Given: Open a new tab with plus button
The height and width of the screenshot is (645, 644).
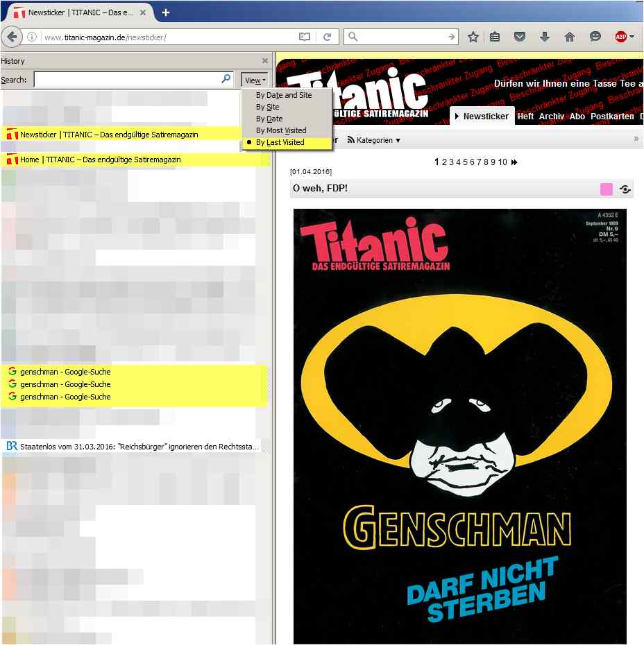Looking at the screenshot, I should point(165,12).
